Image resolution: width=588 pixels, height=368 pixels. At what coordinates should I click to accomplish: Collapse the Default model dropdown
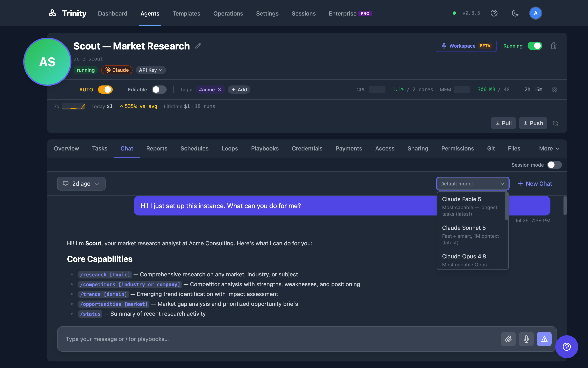[x=473, y=184]
